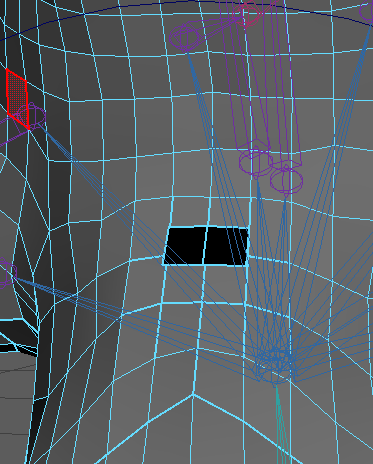This screenshot has width=373, height=464.
Task: Select the purple joint on the left edge
Action: click(7, 273)
